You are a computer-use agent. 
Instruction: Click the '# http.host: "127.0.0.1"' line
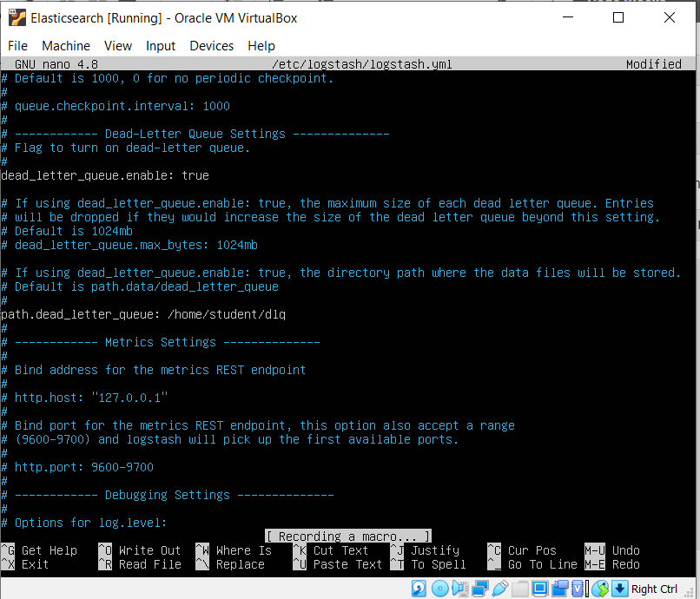(85, 398)
